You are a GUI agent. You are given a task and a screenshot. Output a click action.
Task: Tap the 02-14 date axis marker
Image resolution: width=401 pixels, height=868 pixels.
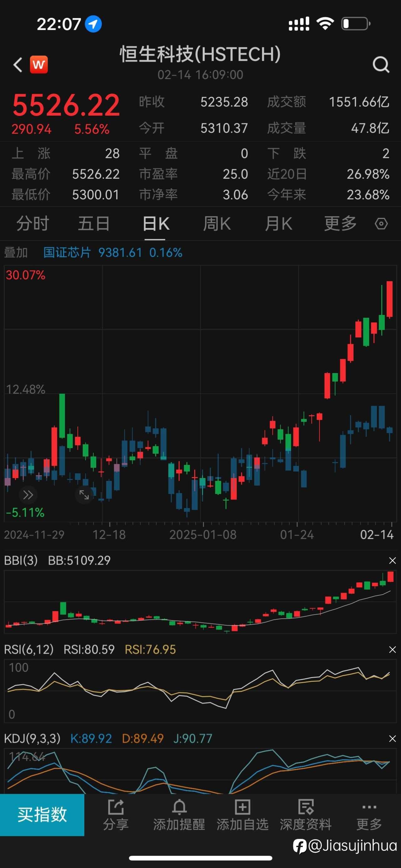[x=377, y=535]
